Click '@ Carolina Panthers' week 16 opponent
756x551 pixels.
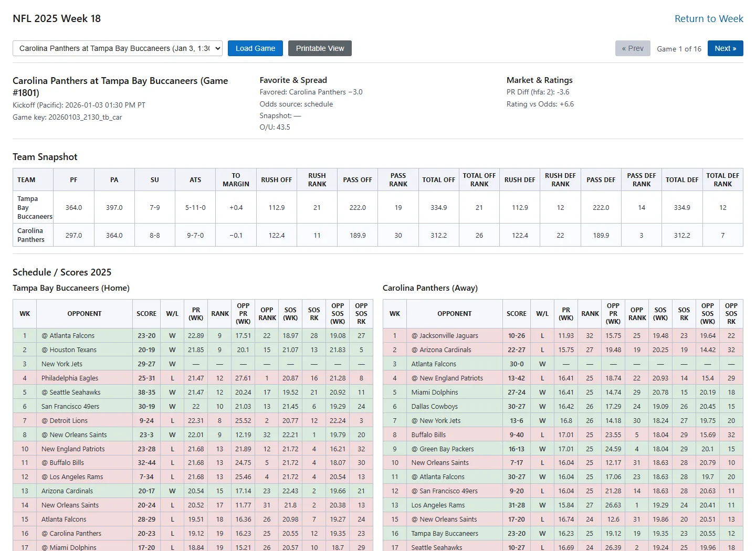71,533
